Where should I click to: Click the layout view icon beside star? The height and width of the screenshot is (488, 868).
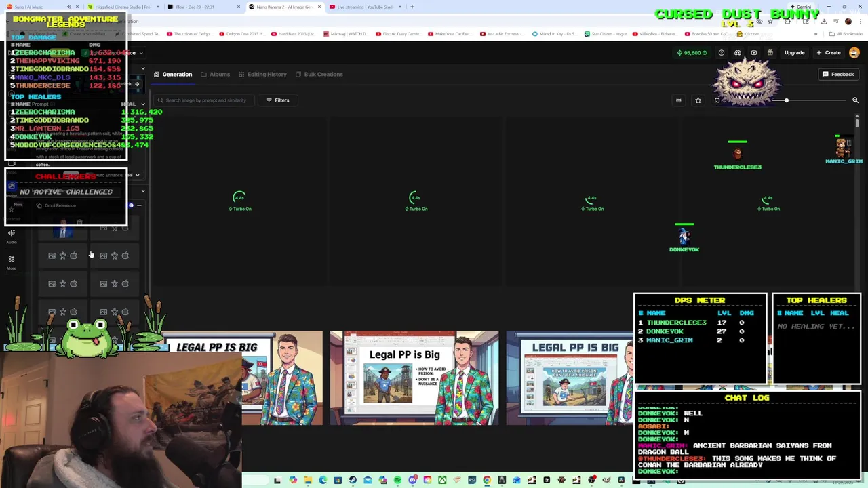tap(678, 100)
